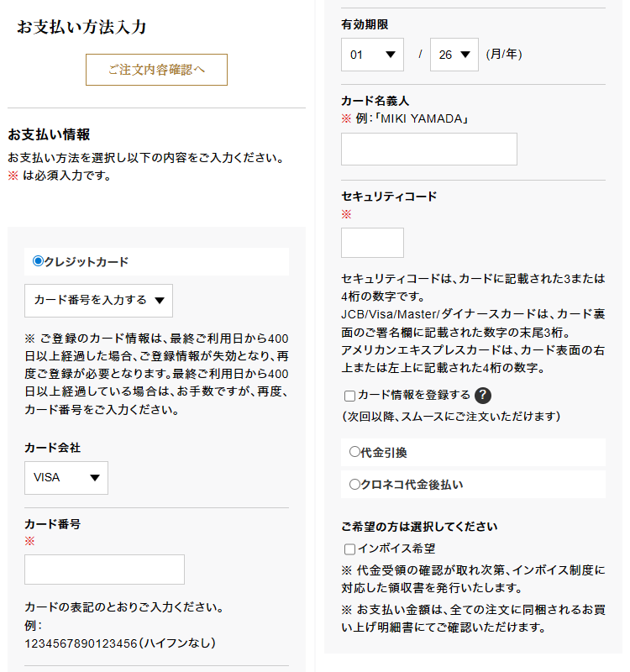Click the お支払い情報 section heading
This screenshot has width=630, height=672.
pyautogui.click(x=49, y=134)
